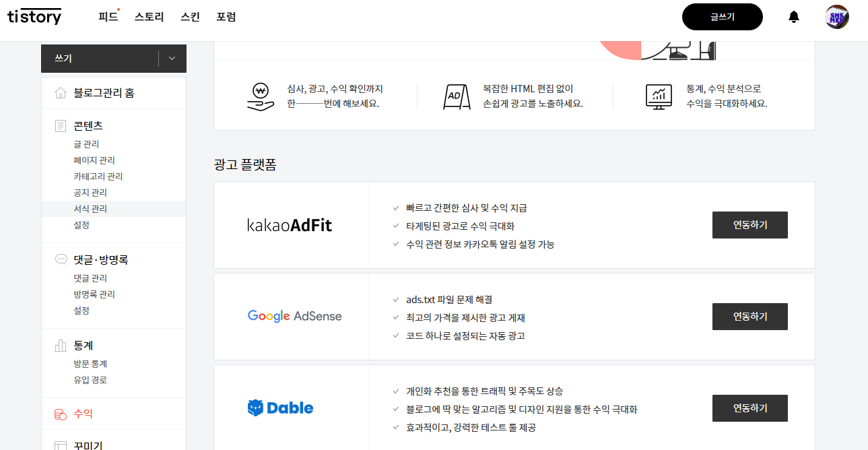
Task: Click the monitor statistics chart icon
Action: tap(659, 96)
